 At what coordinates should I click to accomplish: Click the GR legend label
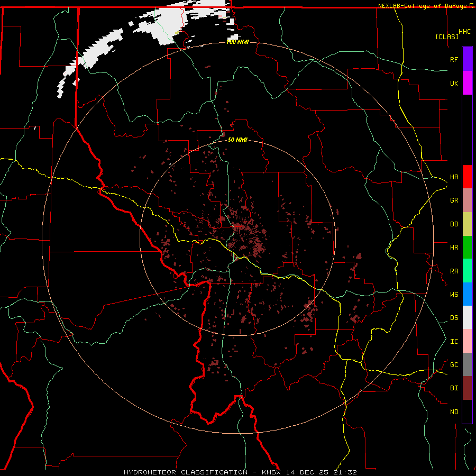click(x=454, y=200)
